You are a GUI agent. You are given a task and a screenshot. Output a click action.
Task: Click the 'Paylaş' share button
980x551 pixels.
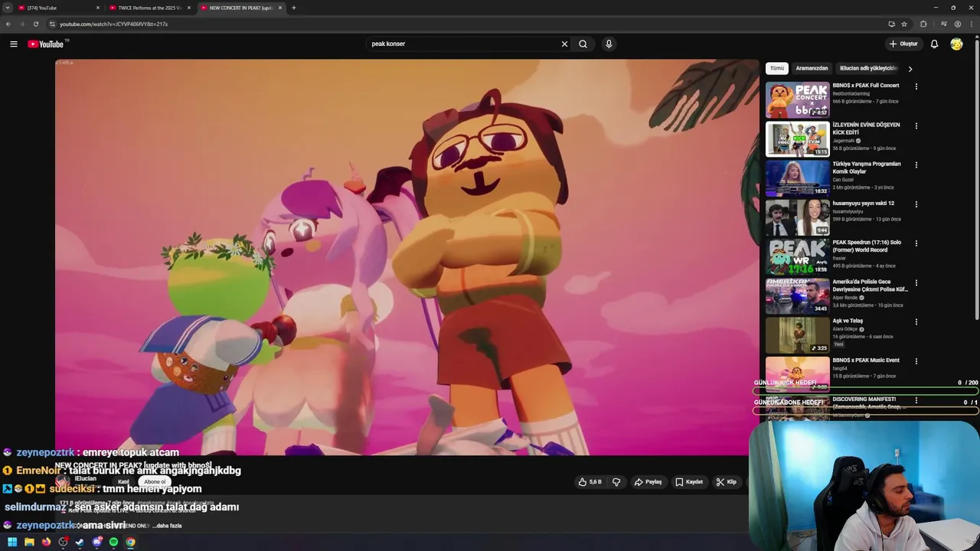point(648,482)
